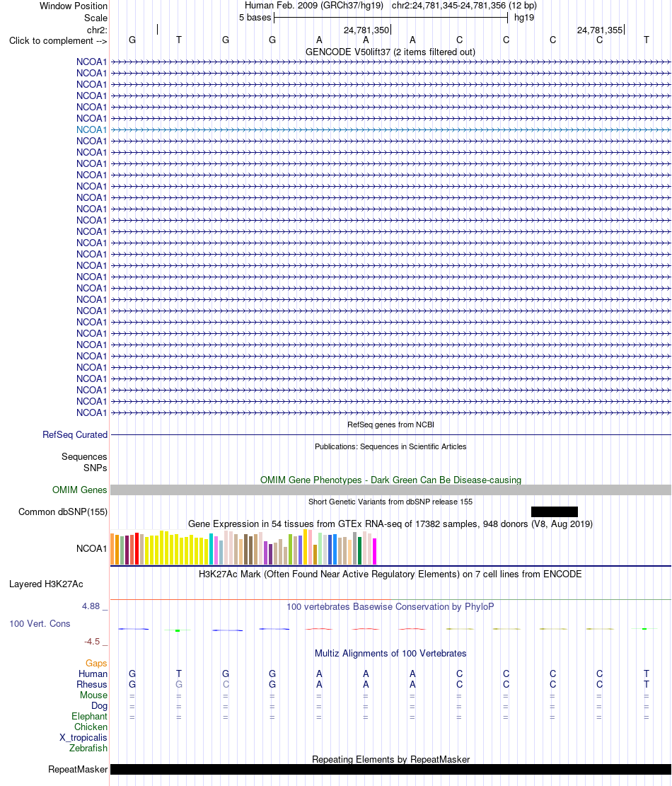
Task: Click the Zebrafish species label
Action: click(x=88, y=748)
